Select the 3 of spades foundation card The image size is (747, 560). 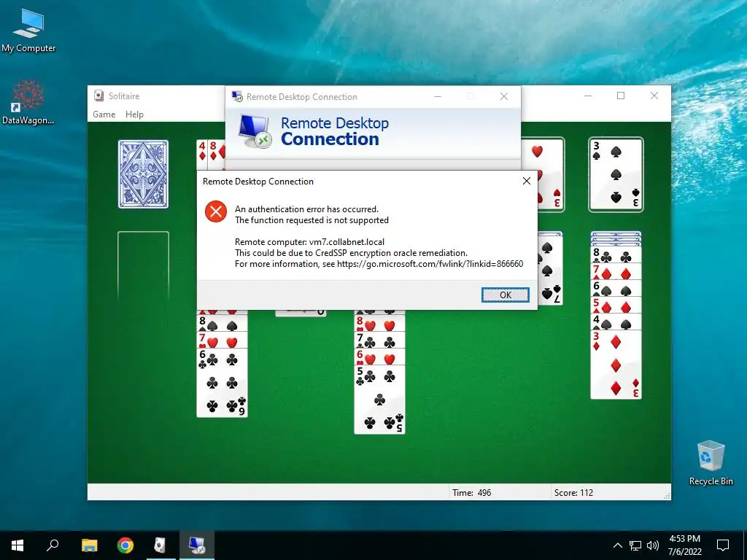pyautogui.click(x=616, y=174)
